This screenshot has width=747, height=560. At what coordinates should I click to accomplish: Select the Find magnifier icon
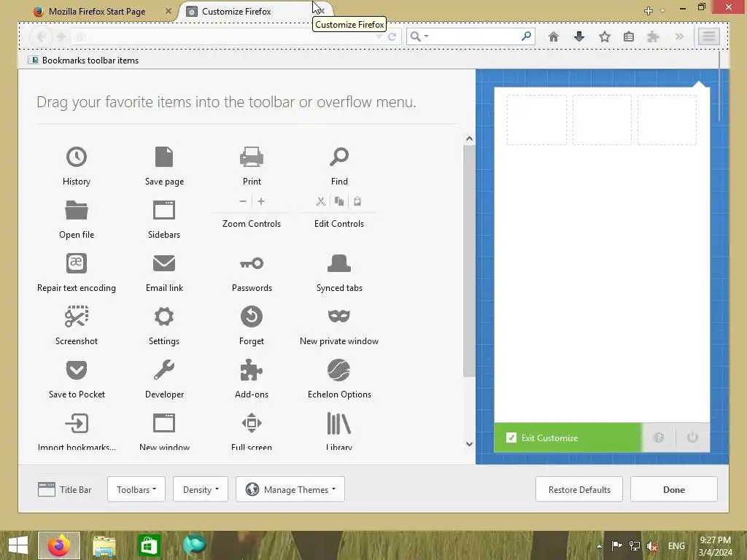[339, 157]
